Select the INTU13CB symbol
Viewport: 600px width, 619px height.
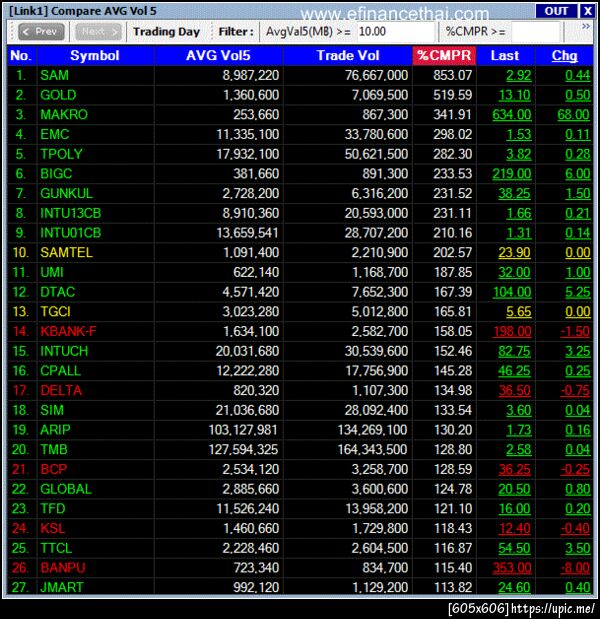[x=71, y=214]
